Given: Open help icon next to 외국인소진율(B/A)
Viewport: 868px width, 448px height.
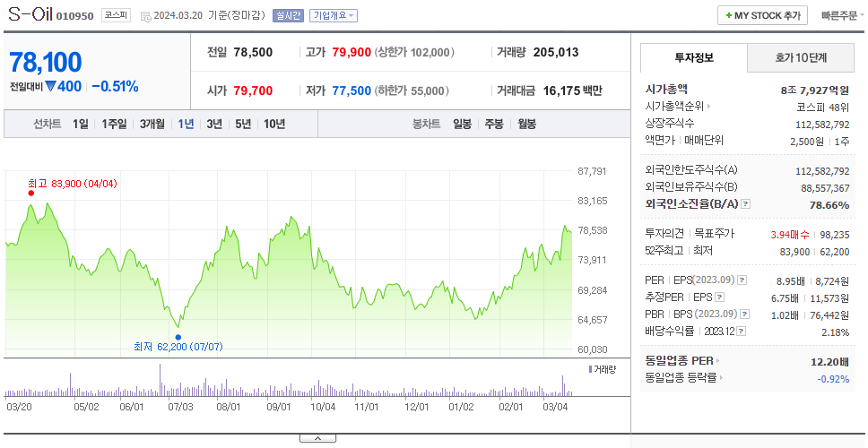Looking at the screenshot, I should tap(746, 204).
